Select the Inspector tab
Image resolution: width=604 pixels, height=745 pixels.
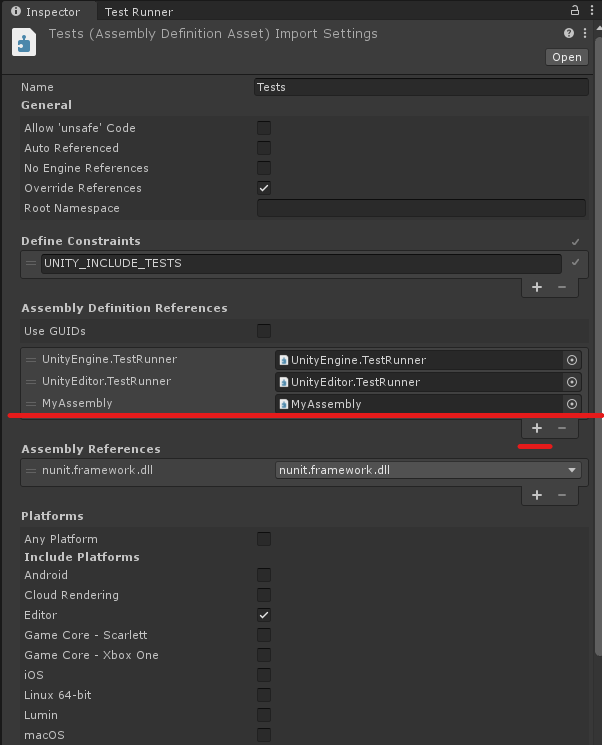45,12
